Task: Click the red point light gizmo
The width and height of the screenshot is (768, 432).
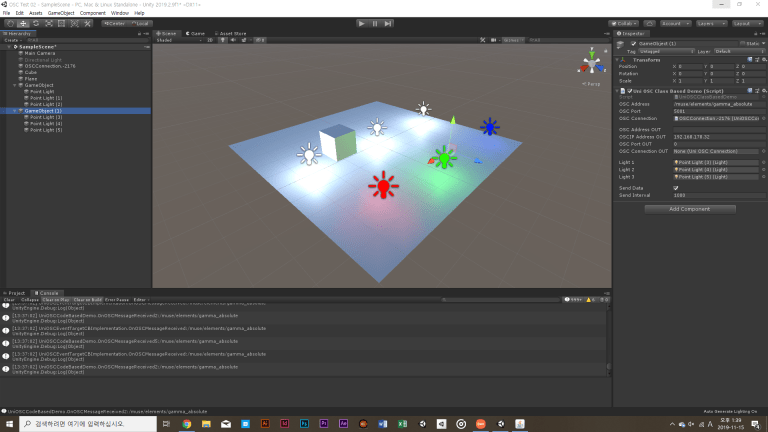Action: 382,185
